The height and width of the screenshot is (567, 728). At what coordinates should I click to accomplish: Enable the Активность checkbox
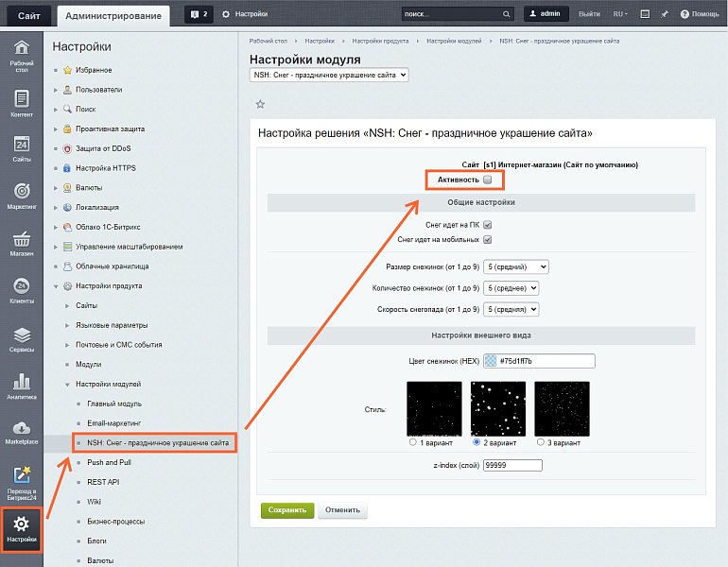(x=488, y=180)
